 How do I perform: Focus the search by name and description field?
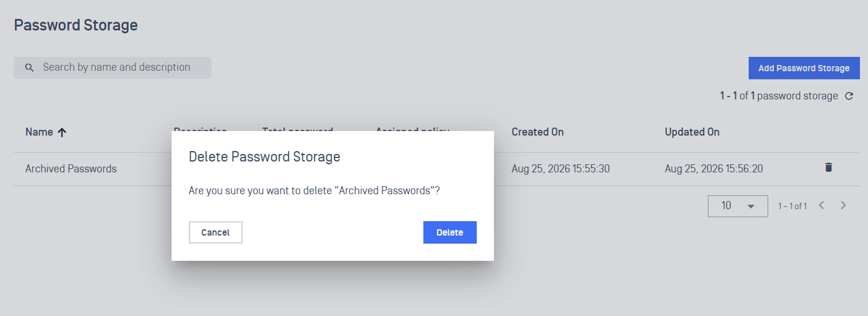[x=112, y=68]
